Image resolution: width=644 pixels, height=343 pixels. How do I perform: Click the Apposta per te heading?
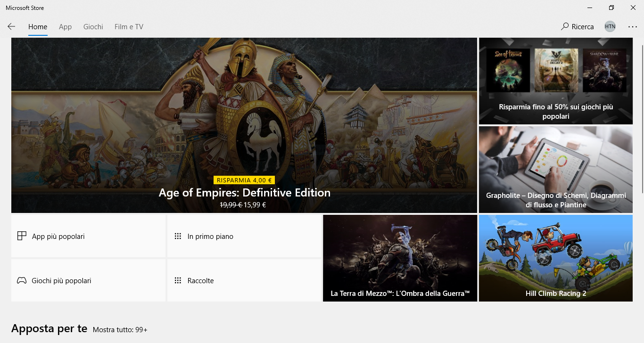[x=50, y=328]
